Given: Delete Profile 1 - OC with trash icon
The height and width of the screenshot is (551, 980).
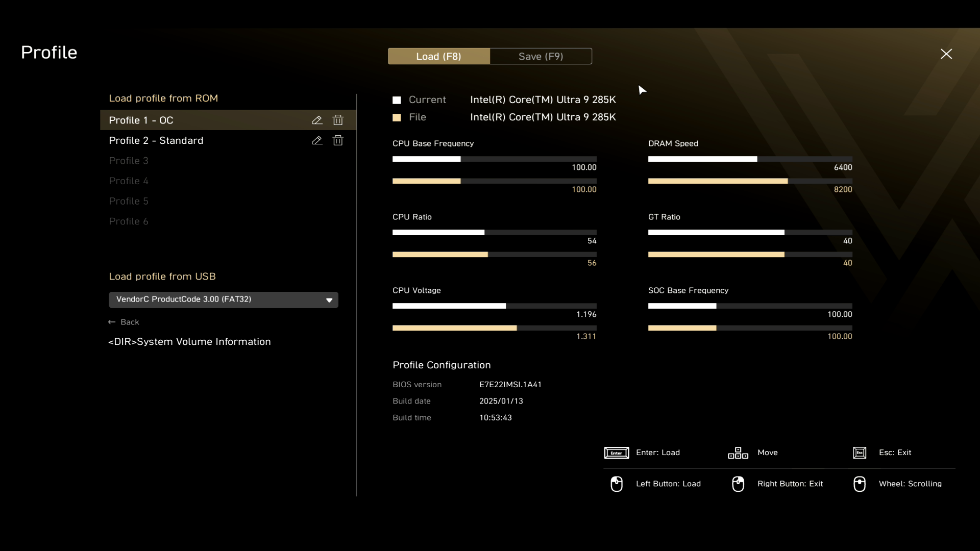Looking at the screenshot, I should (338, 120).
